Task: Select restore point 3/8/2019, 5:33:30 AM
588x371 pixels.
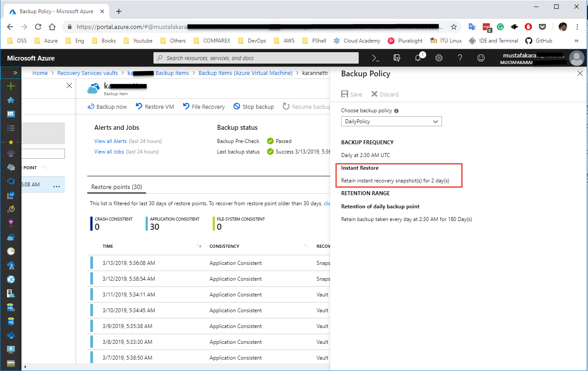Action: click(x=209, y=342)
